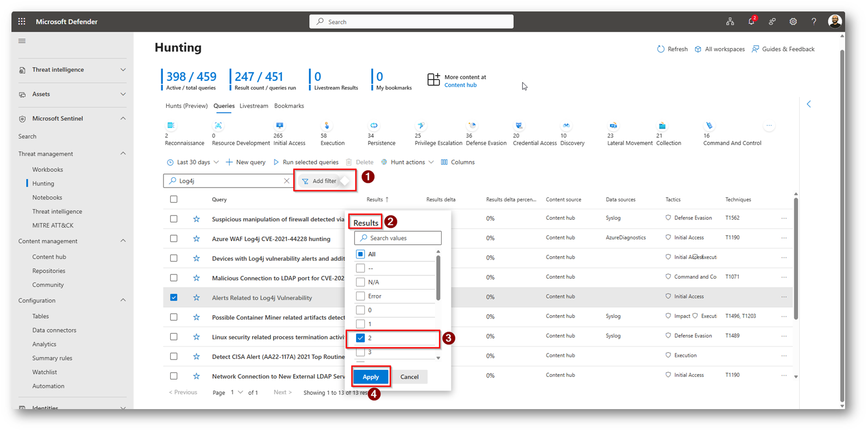Viewport: 868px width, 432px height.
Task: Switch to the Bookmarks tab
Action: point(289,106)
